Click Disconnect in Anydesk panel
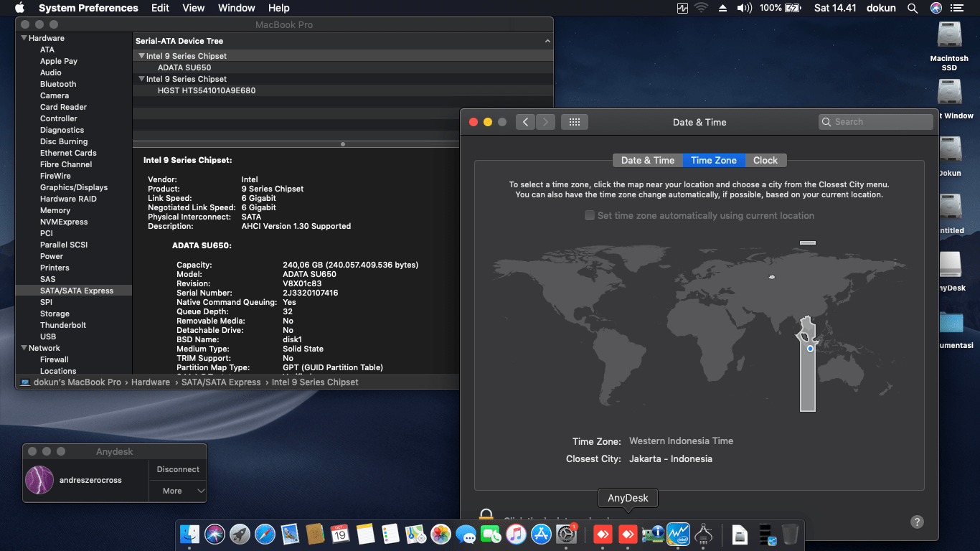Viewport: 980px width, 551px height. (178, 469)
